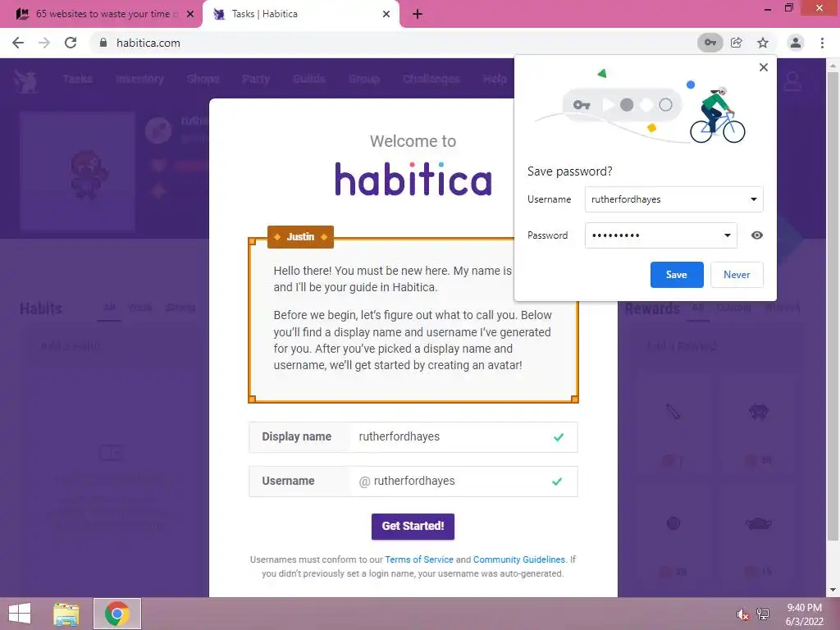Open the Group menu in Habitica navbar

point(364,80)
